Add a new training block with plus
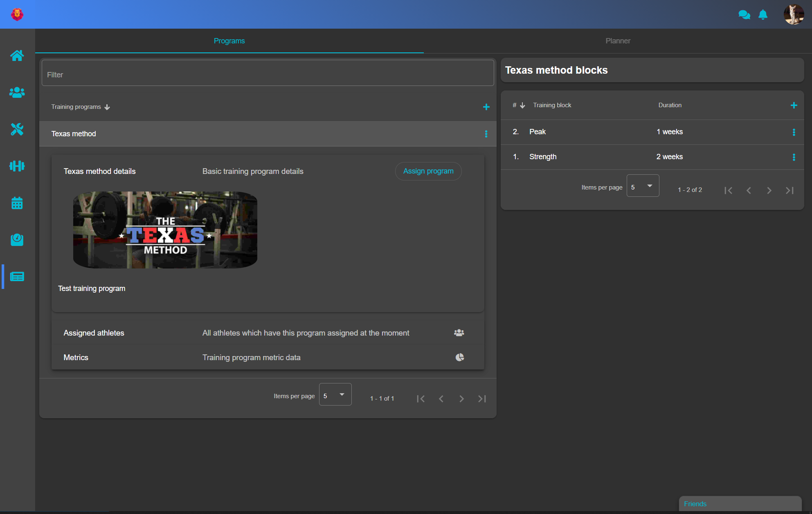The height and width of the screenshot is (514, 812). (x=794, y=105)
